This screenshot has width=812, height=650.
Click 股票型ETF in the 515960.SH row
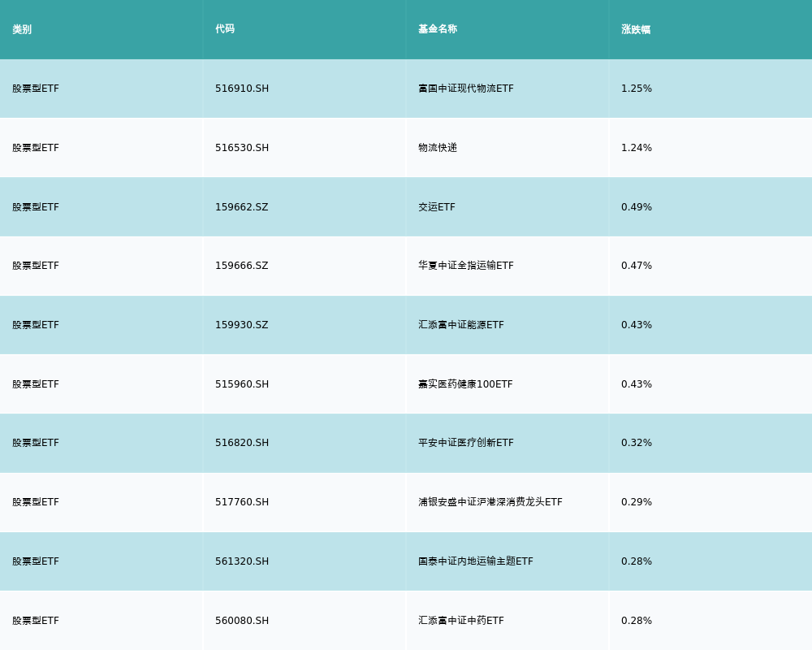pos(36,384)
